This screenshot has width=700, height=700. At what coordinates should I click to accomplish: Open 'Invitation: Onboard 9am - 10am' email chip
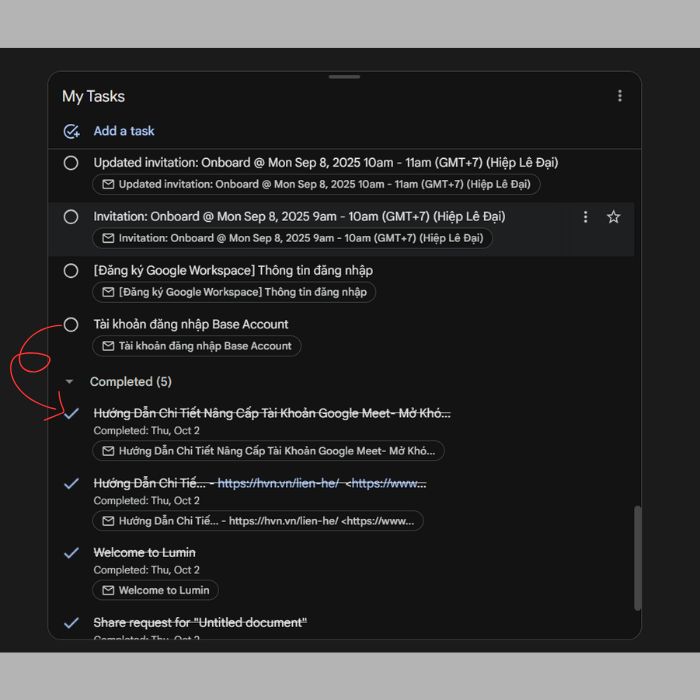click(292, 238)
